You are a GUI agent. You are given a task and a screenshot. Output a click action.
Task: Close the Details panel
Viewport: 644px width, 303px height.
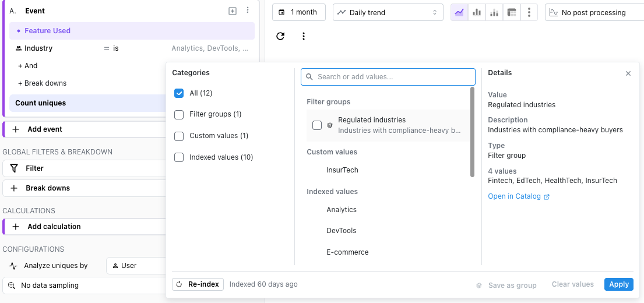[628, 73]
